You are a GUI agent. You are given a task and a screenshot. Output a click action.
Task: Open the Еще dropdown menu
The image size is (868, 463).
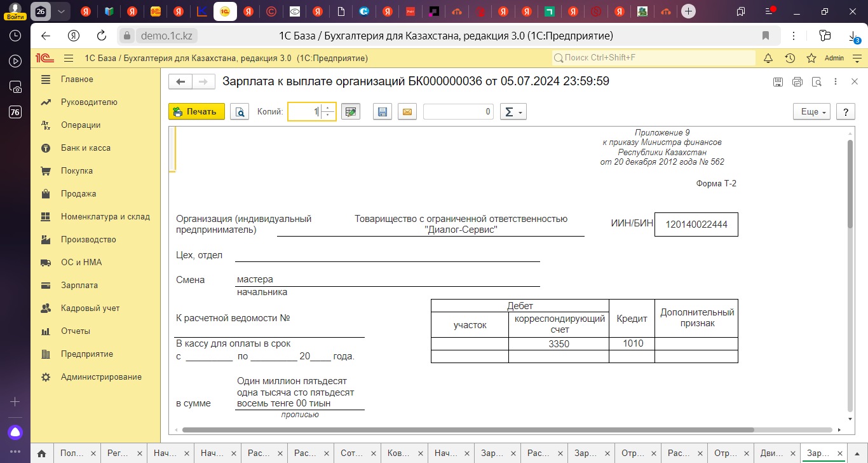click(x=811, y=111)
